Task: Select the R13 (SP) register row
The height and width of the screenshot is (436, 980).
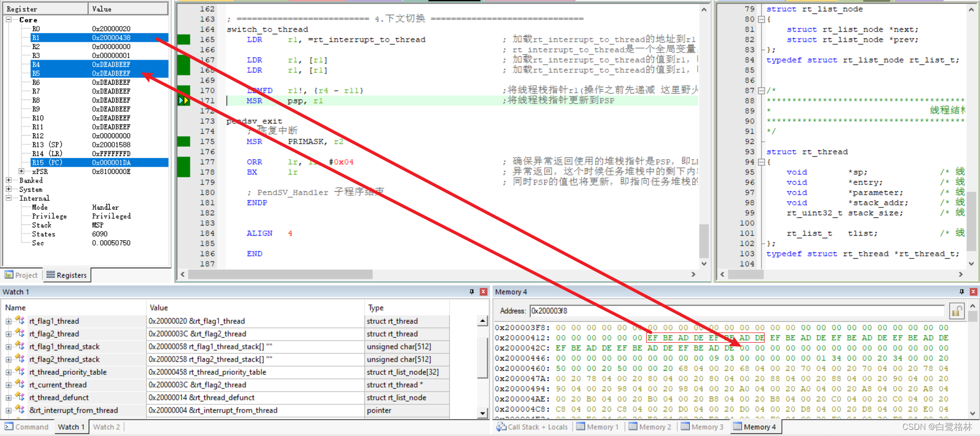Action: point(100,145)
